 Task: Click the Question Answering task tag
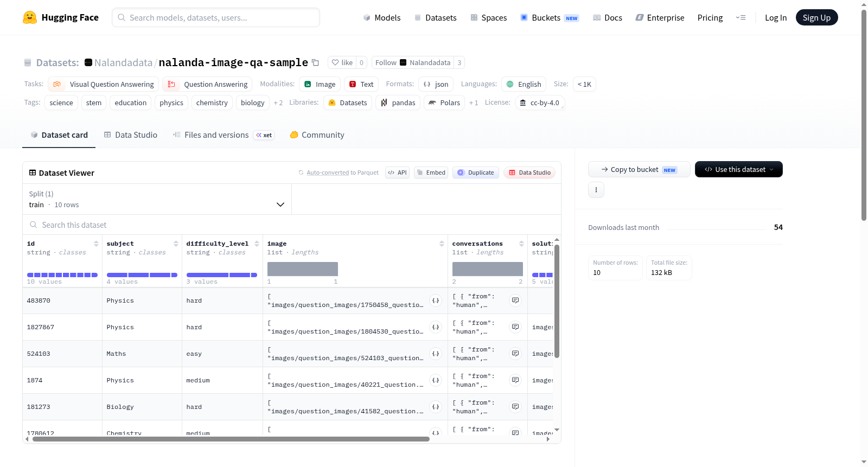(x=207, y=84)
